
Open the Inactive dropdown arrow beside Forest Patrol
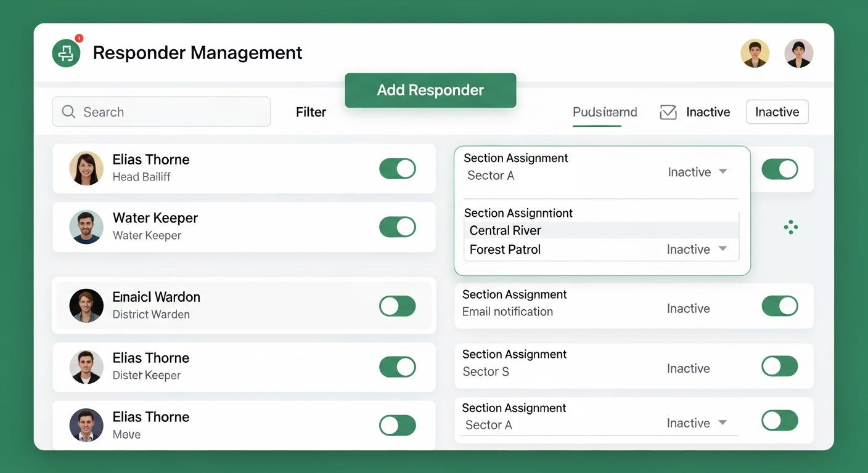click(723, 249)
